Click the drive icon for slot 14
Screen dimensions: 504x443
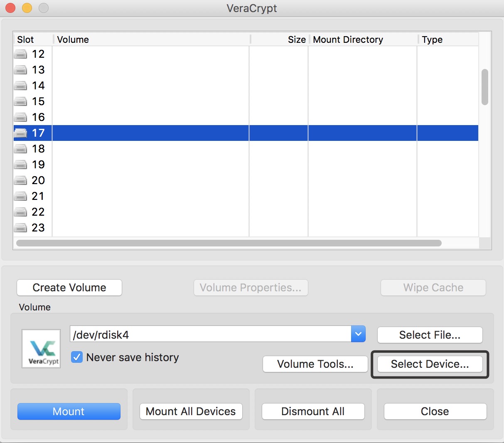tap(21, 86)
